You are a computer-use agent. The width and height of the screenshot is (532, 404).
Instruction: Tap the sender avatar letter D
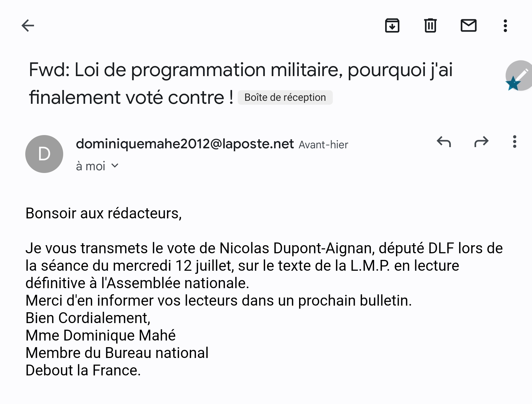tap(44, 154)
